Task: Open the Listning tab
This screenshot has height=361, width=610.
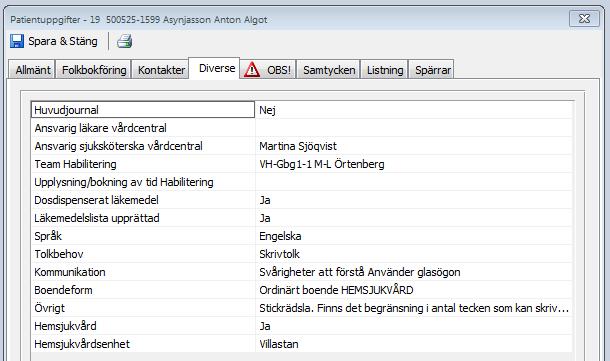Action: pyautogui.click(x=385, y=70)
